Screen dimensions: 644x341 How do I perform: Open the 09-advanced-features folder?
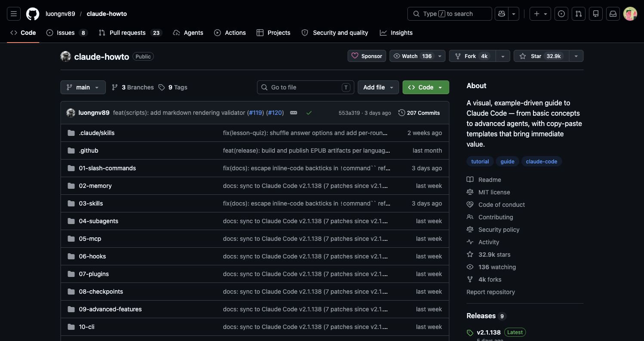pos(110,309)
